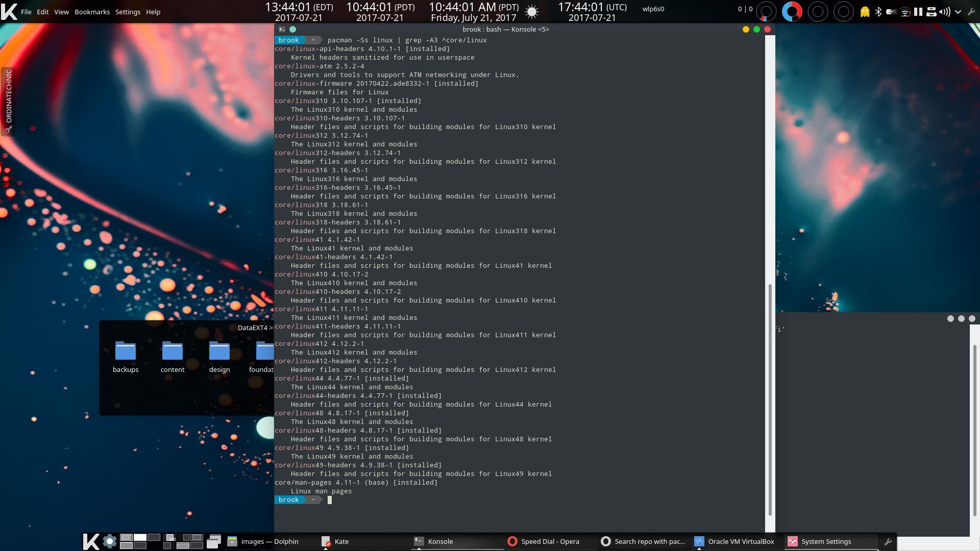Viewport: 980px width, 551px height.
Task: Switch to the highlighted white virtual desktop in pager
Action: 140,537
